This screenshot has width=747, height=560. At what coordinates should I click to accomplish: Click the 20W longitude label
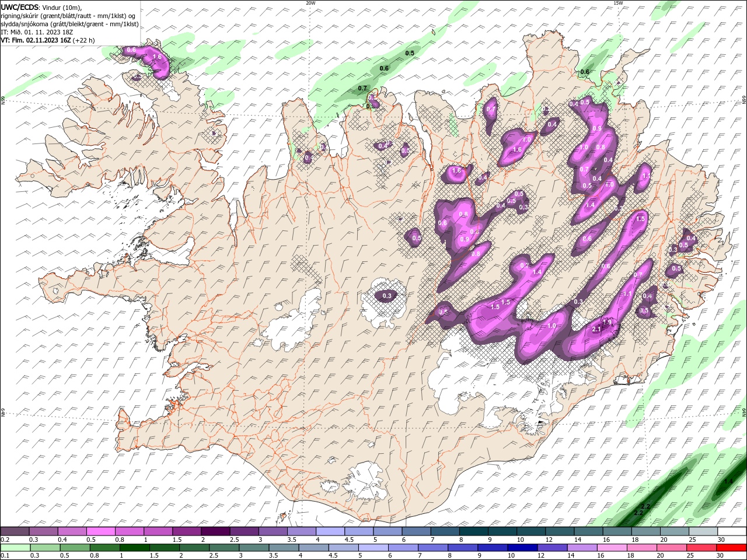(310, 3)
